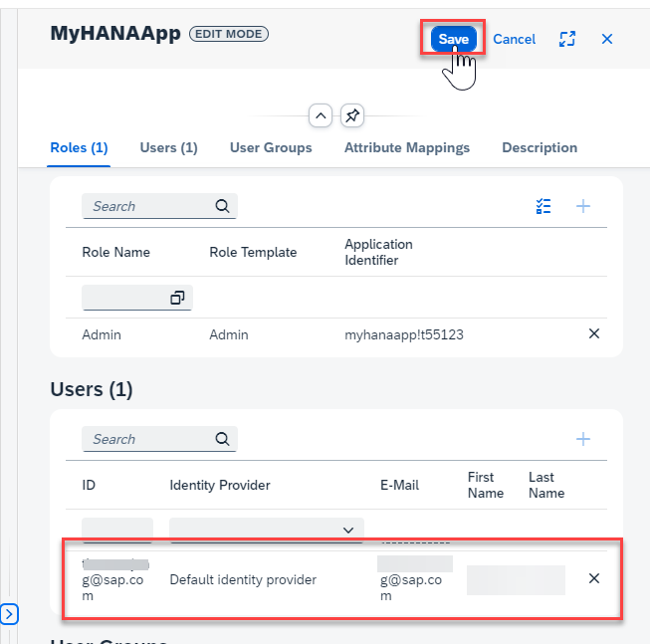Click the Save button

[453, 39]
